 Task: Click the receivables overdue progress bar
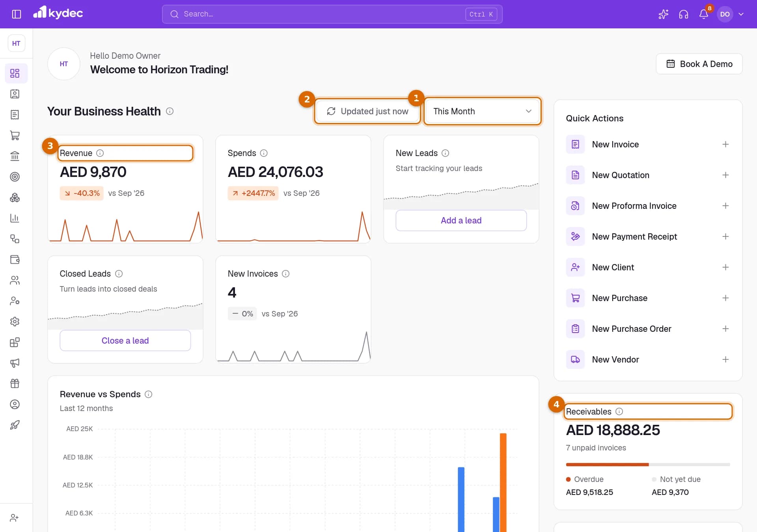(607, 465)
